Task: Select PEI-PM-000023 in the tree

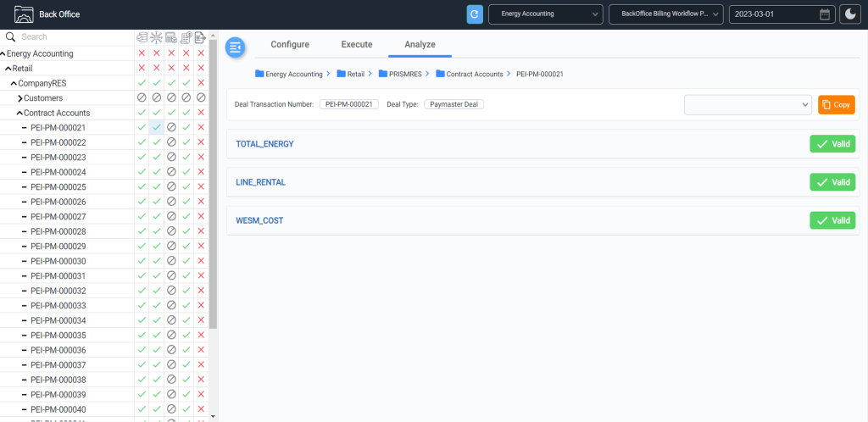Action: click(x=58, y=157)
